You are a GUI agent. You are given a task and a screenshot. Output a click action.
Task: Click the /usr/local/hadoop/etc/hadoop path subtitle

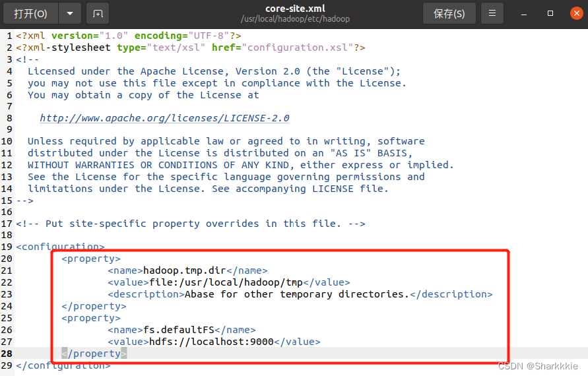click(295, 18)
